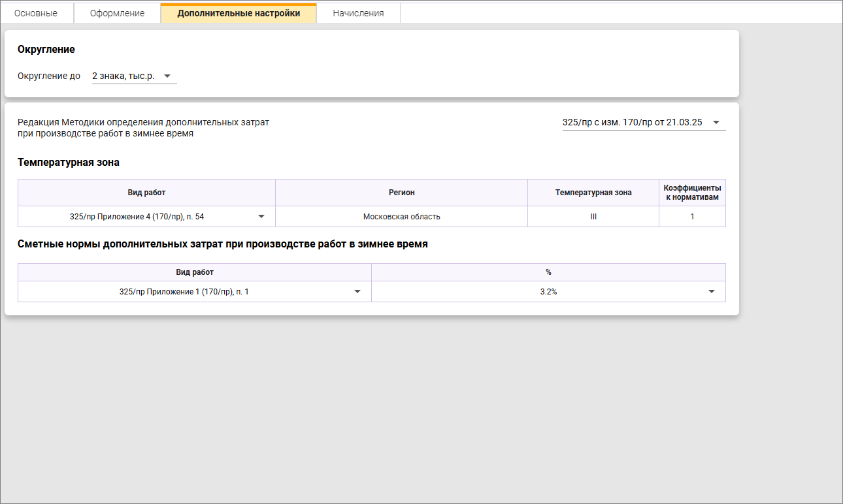Click the Регион column header

tap(401, 193)
